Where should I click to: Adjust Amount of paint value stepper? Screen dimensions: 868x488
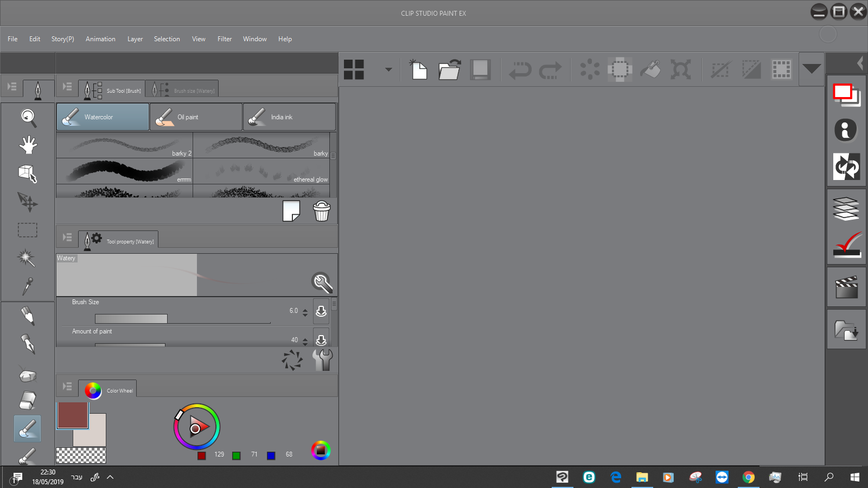(305, 341)
